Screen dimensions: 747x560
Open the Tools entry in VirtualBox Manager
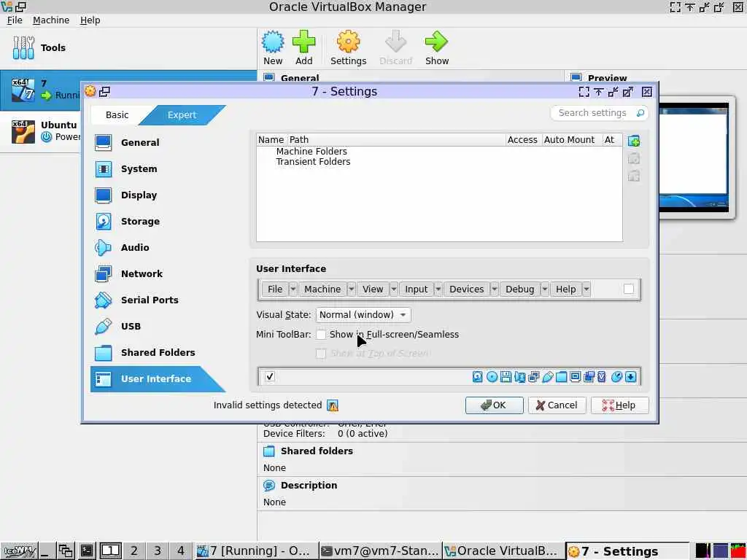pyautogui.click(x=128, y=47)
